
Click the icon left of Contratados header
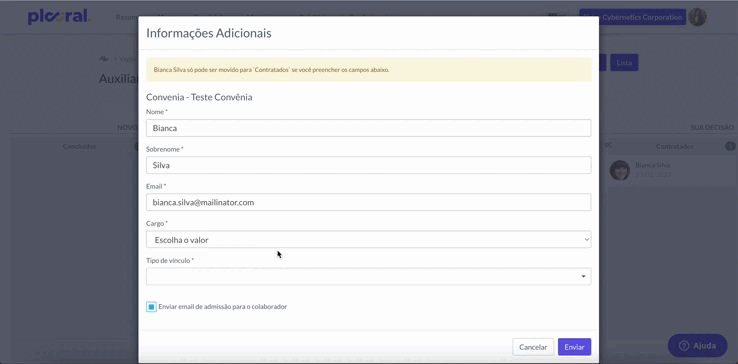point(608,145)
